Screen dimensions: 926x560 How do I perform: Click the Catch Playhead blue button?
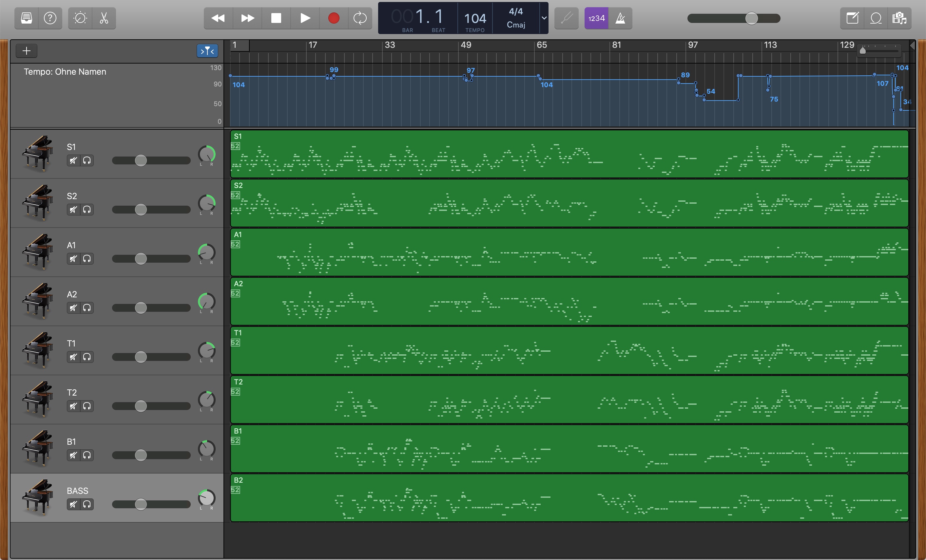207,51
